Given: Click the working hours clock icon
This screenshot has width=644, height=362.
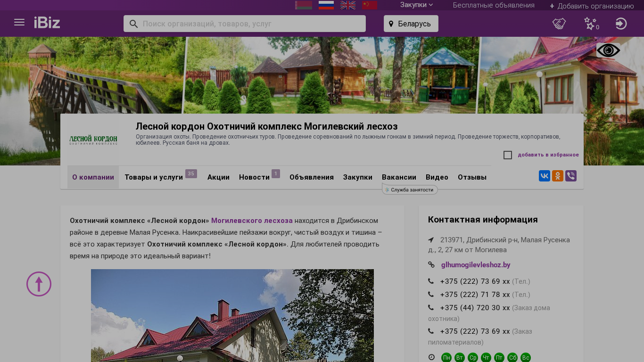Looking at the screenshot, I should point(431,357).
